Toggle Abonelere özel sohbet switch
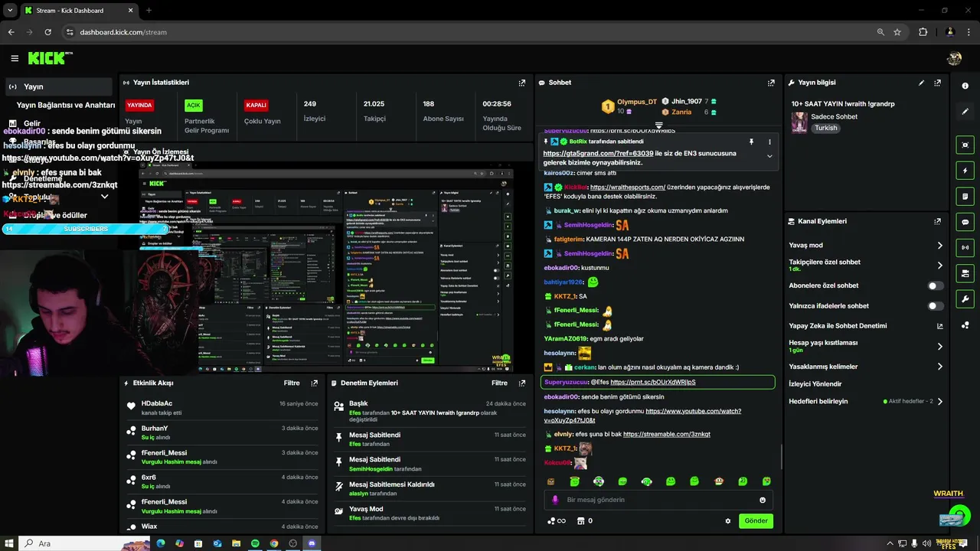980x551 pixels. coord(936,285)
